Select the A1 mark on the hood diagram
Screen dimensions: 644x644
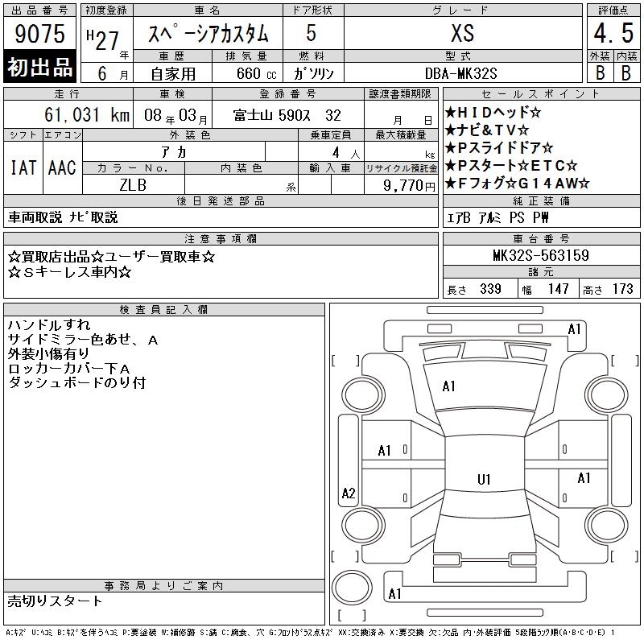tap(448, 386)
